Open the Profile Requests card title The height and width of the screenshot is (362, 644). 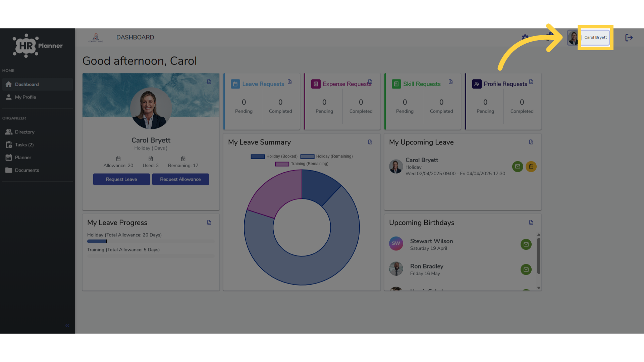(505, 84)
